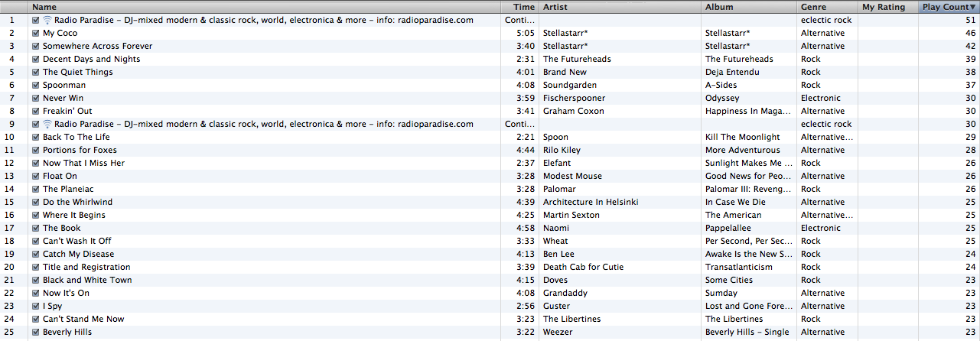
Task: Select Portions for Foxes
Action: coord(80,151)
